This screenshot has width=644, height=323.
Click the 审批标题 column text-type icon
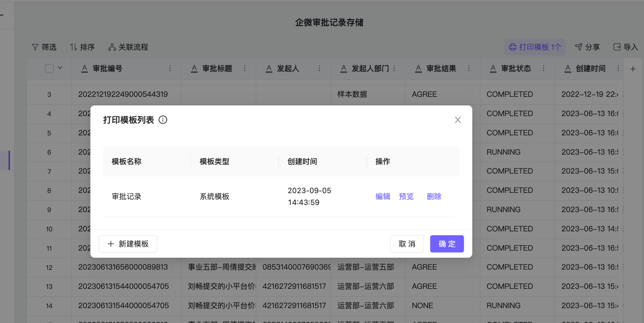click(194, 69)
